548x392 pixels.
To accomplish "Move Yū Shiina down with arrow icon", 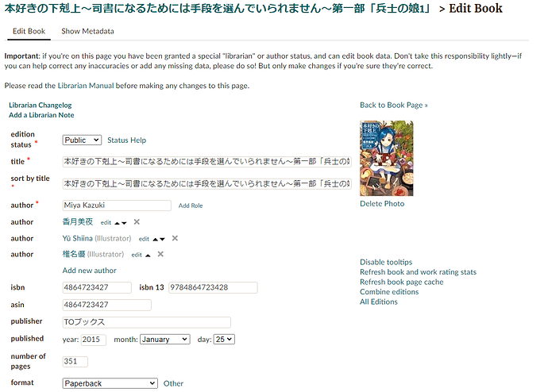I will click(x=162, y=239).
